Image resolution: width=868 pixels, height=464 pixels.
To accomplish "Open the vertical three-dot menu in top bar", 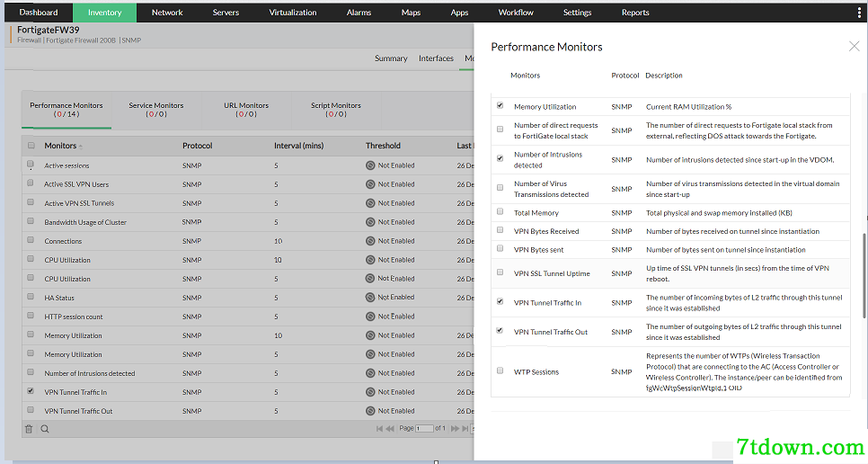I will coord(859,13).
